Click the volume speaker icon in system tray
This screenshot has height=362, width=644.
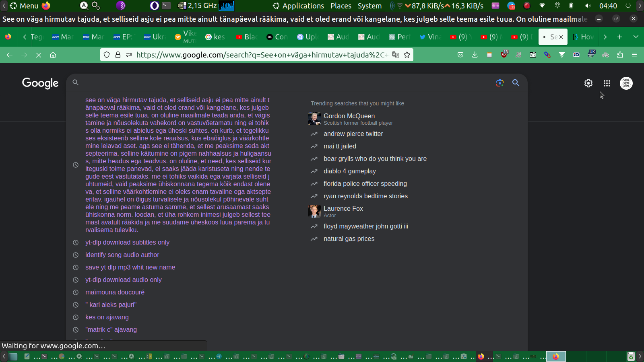click(588, 6)
